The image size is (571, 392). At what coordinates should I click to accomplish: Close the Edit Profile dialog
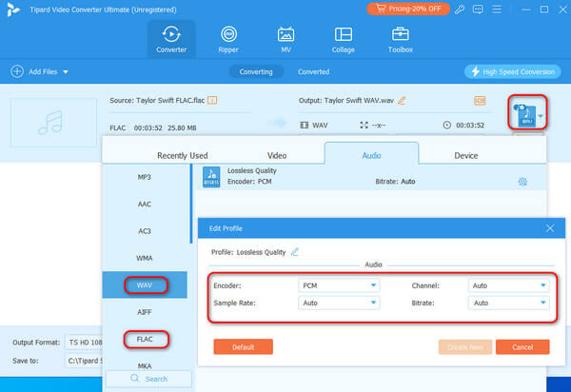pos(550,228)
